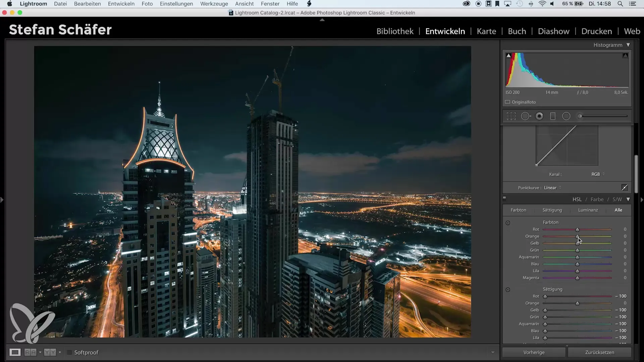Click the Wi-Fi status icon
Viewport: 644px width, 362px height.
[542, 4]
